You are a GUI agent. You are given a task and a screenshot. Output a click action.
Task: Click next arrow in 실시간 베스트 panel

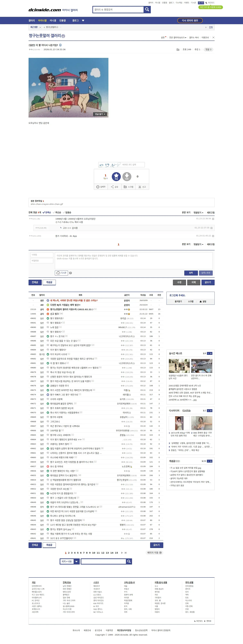(211, 353)
